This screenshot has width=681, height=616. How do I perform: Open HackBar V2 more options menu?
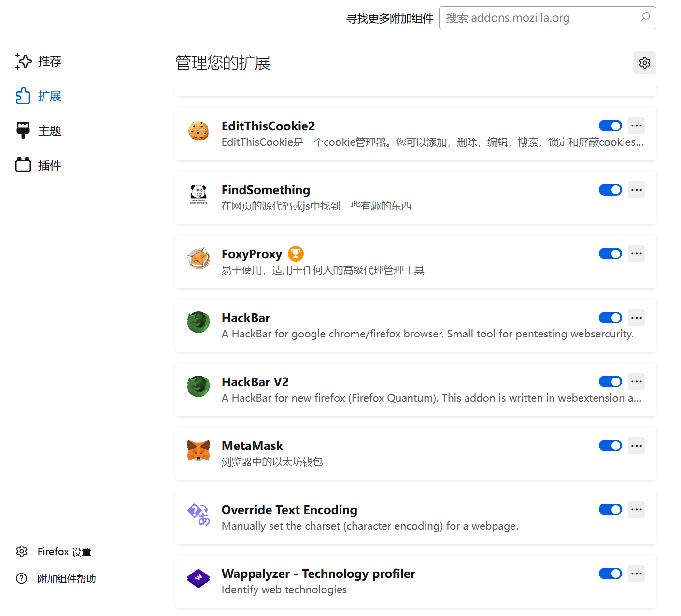637,382
